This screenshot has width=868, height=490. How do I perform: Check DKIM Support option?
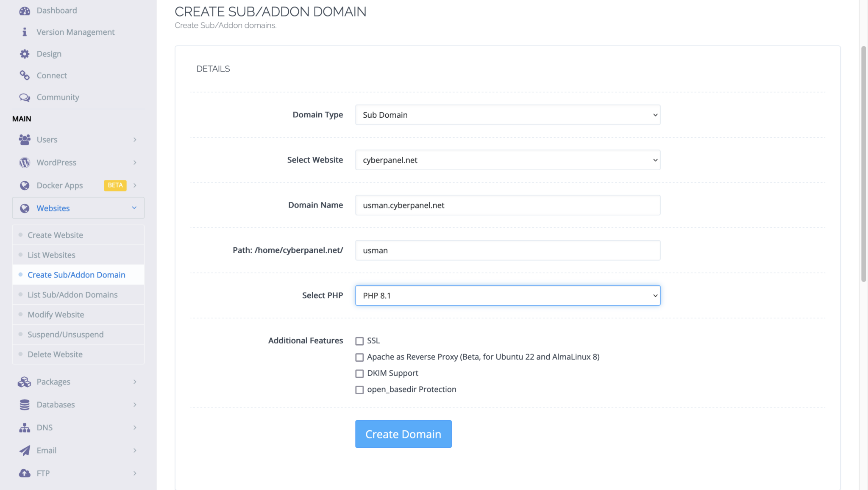359,373
